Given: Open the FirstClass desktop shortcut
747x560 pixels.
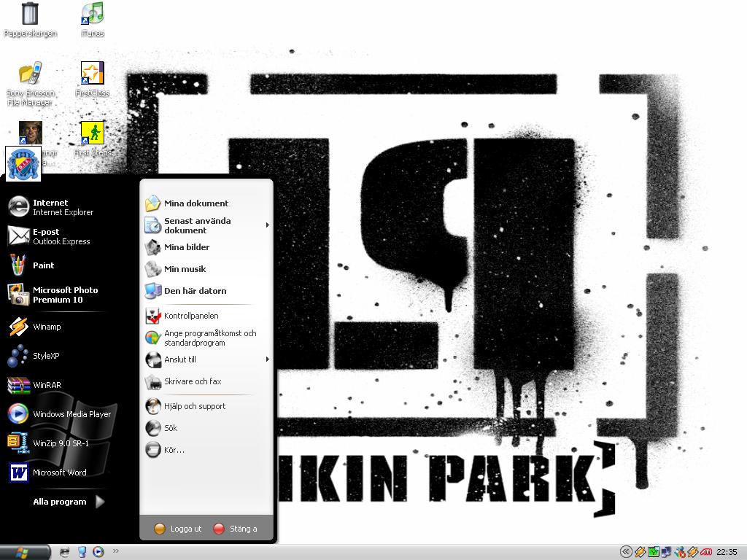Looking at the screenshot, I should pos(93,79).
